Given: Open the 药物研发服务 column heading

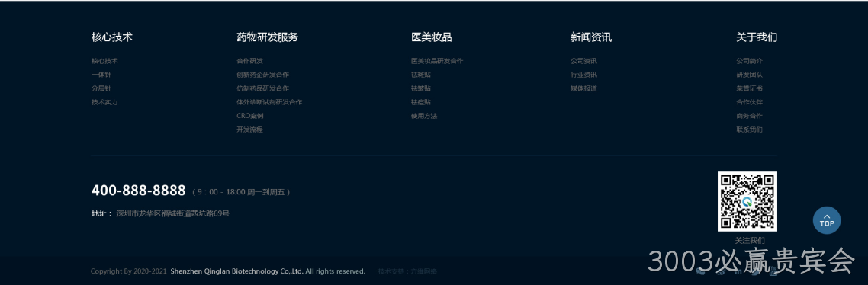Looking at the screenshot, I should pos(268,37).
